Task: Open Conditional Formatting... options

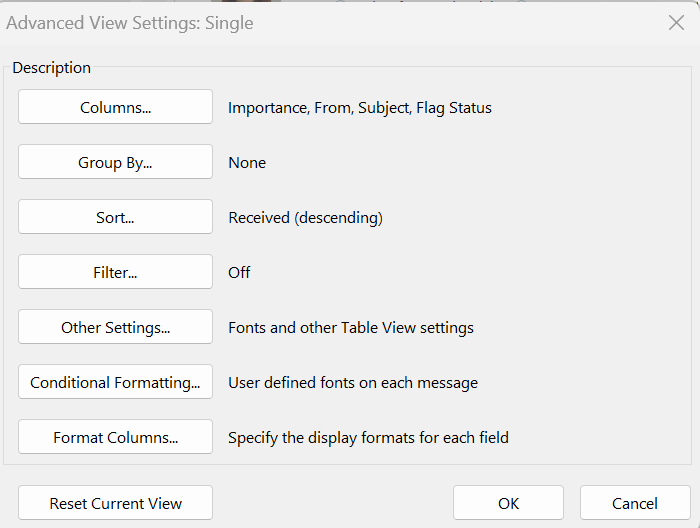Action: pyautogui.click(x=115, y=382)
